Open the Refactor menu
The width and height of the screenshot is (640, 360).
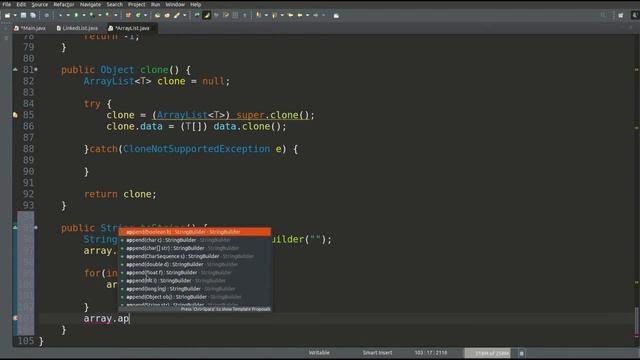coord(64,4)
